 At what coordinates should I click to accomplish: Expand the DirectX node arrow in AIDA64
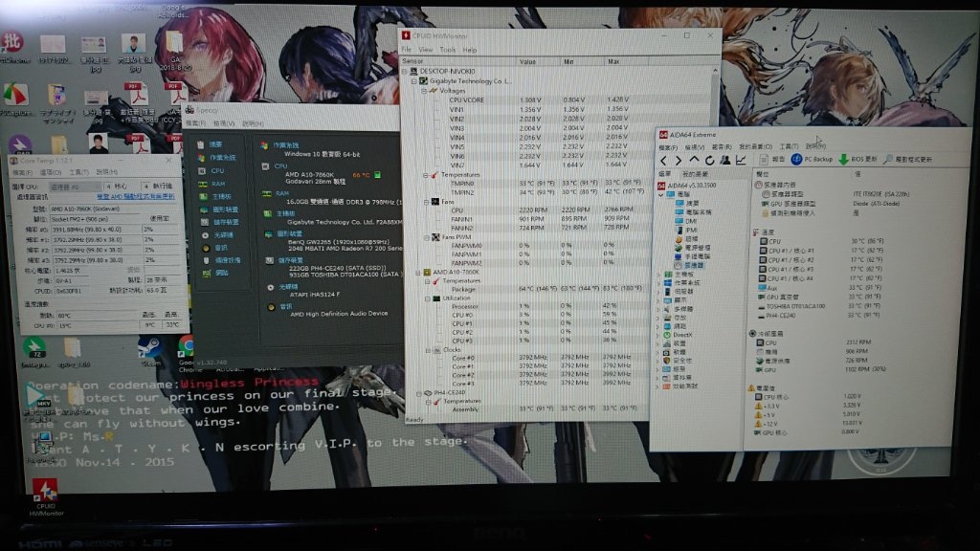coord(657,335)
